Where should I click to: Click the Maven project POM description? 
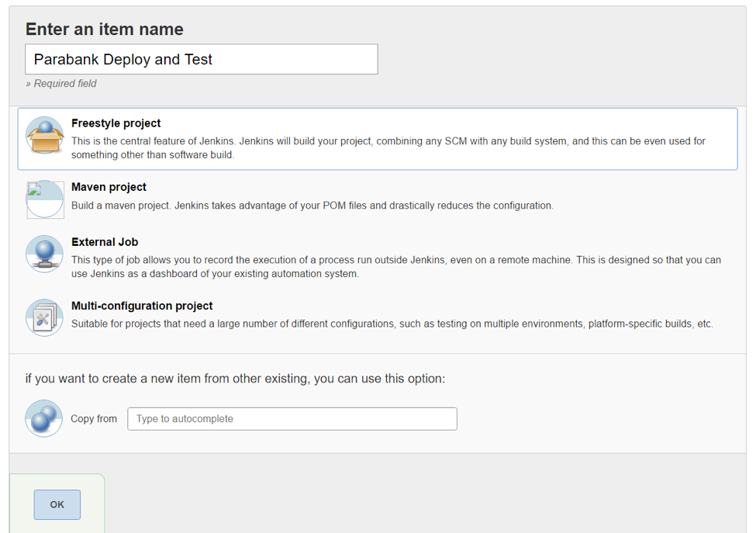[x=312, y=206]
